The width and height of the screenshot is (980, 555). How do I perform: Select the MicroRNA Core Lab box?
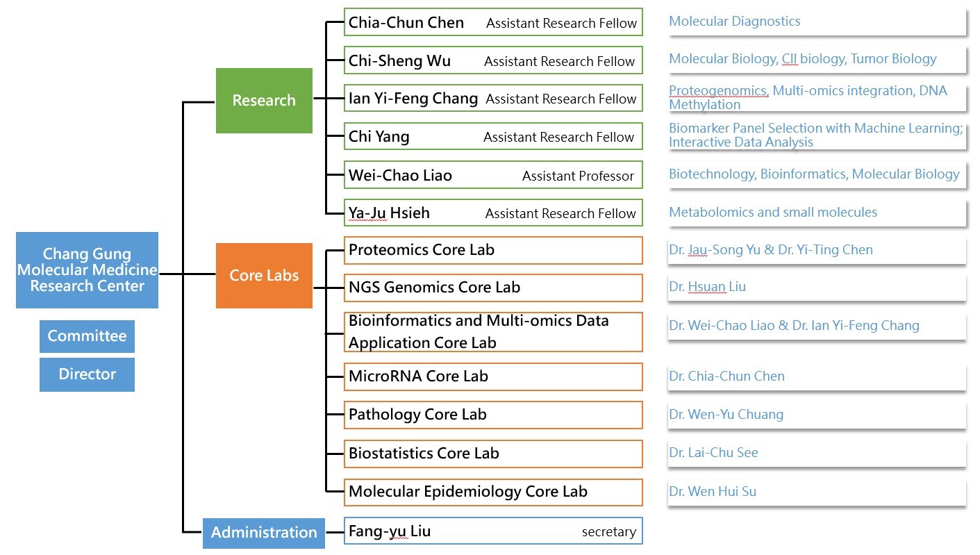(x=492, y=376)
